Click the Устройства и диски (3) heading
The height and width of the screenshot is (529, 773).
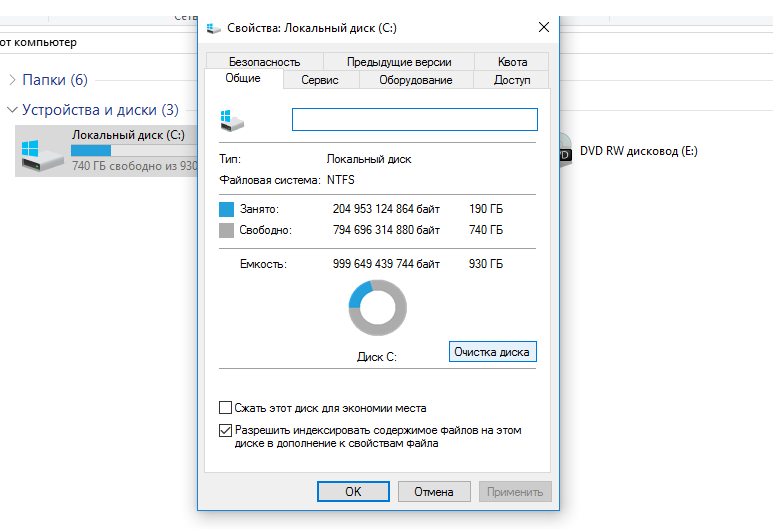pos(101,109)
